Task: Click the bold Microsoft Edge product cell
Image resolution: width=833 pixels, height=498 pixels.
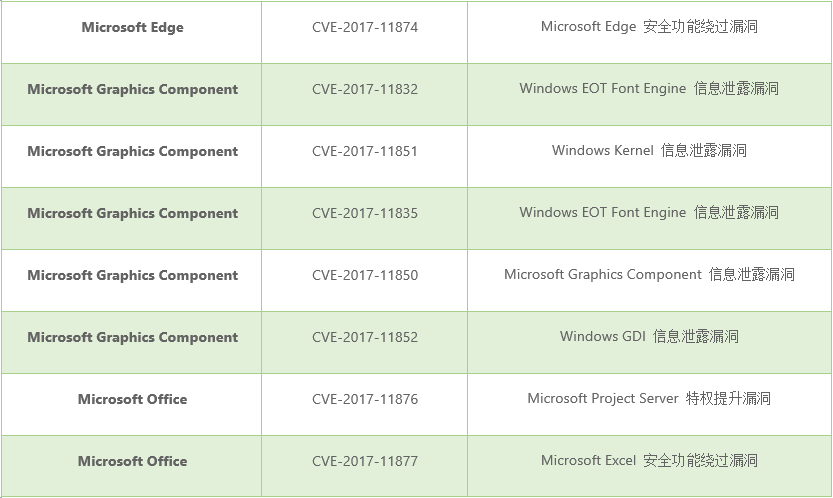Action: (x=132, y=28)
